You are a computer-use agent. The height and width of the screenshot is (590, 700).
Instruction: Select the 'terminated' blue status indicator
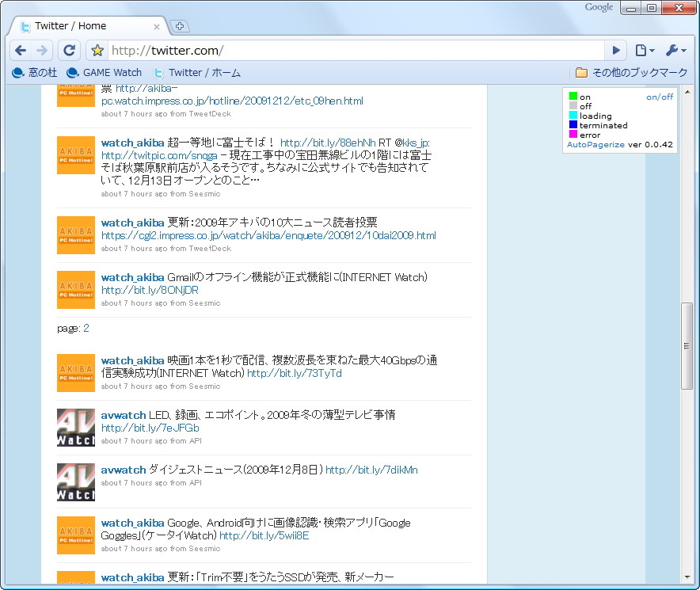tap(572, 124)
